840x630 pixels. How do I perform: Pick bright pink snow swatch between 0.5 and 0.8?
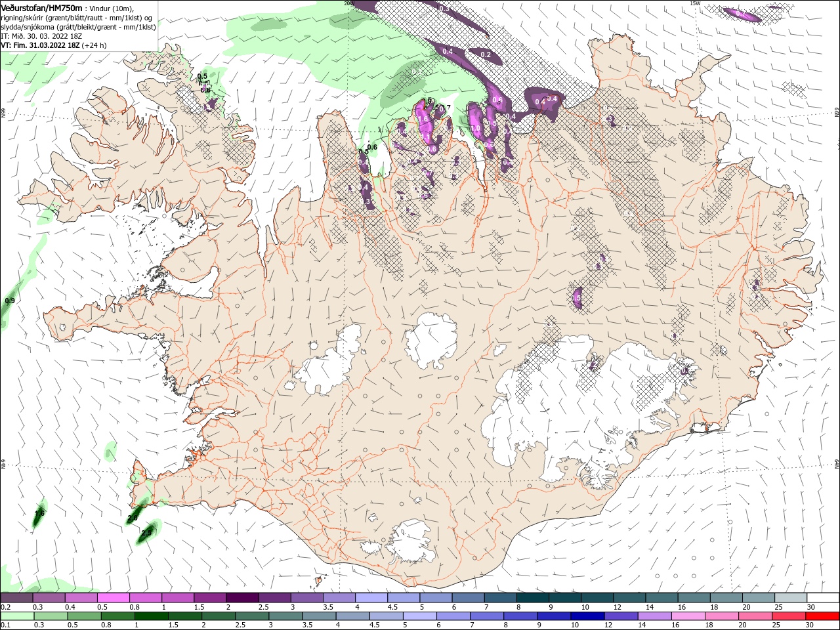113,598
